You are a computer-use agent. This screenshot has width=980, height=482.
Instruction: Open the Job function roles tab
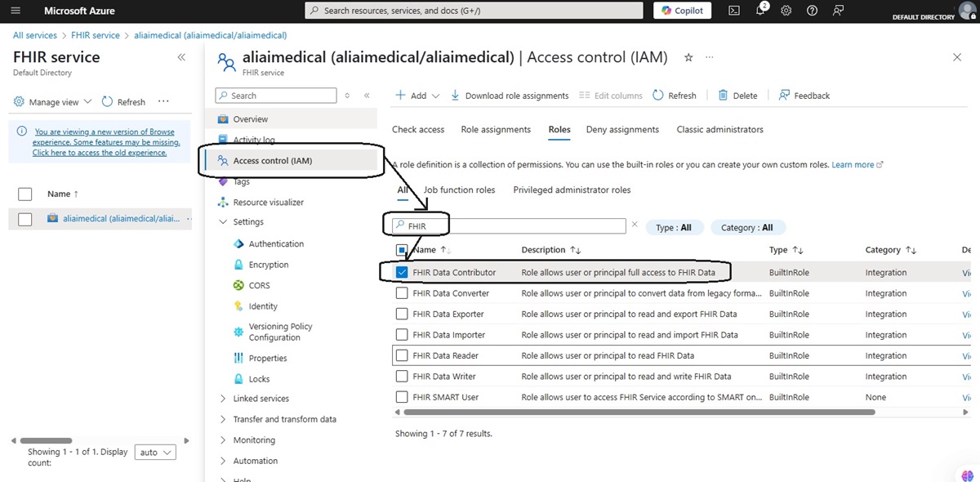(x=460, y=190)
